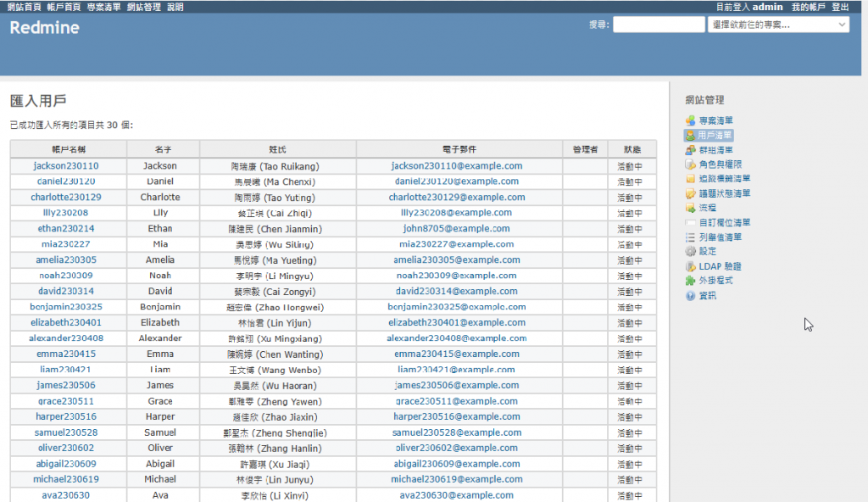The height and width of the screenshot is (502, 868).
Task: Open user emma230415
Action: click(66, 354)
